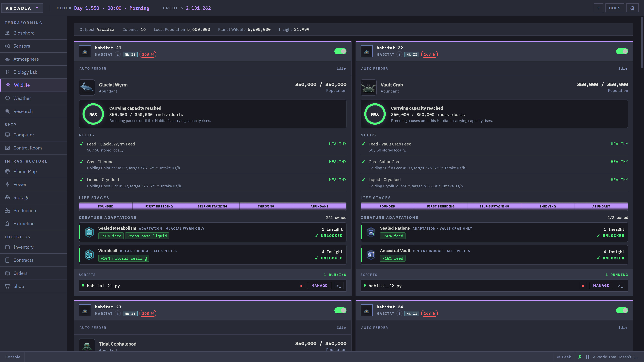Click the Worldcoil adaptation icon
The height and width of the screenshot is (362, 644).
89,255
